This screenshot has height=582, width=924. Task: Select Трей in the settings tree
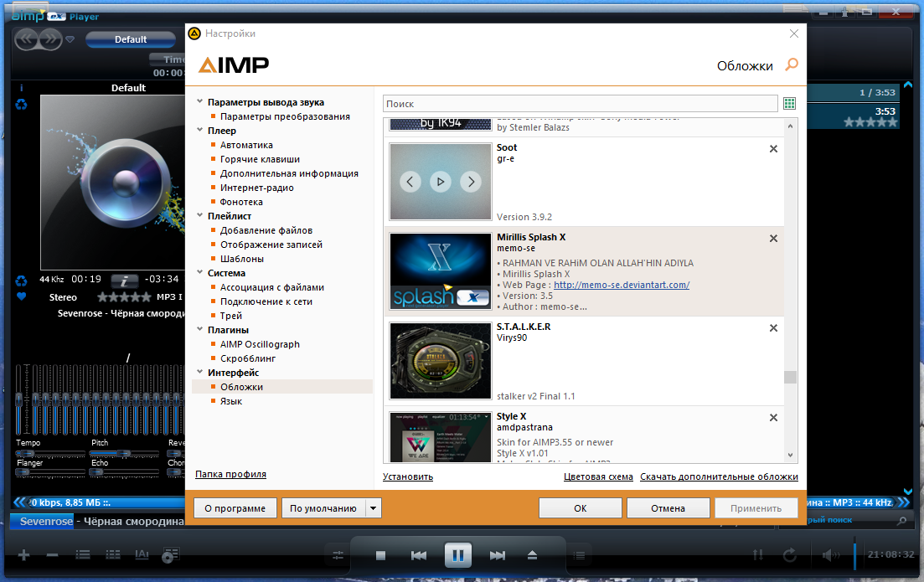(231, 316)
